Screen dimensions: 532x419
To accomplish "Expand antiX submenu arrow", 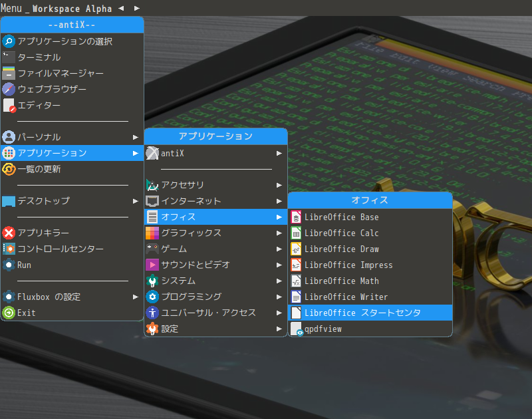I will 279,154.
